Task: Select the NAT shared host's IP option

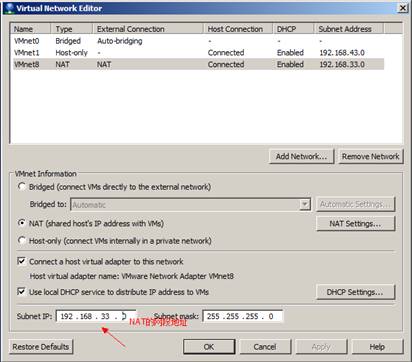Action: [x=22, y=223]
